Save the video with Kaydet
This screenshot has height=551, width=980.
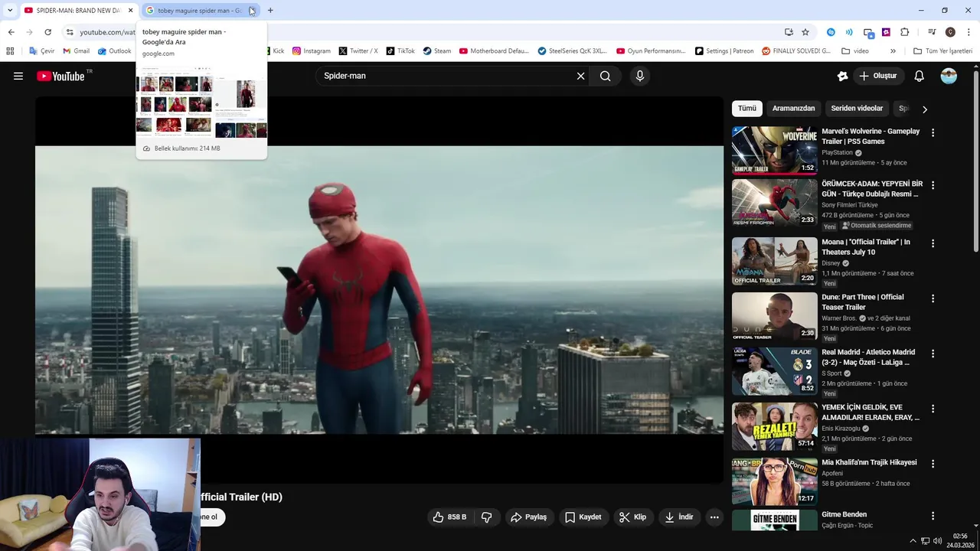point(583,517)
